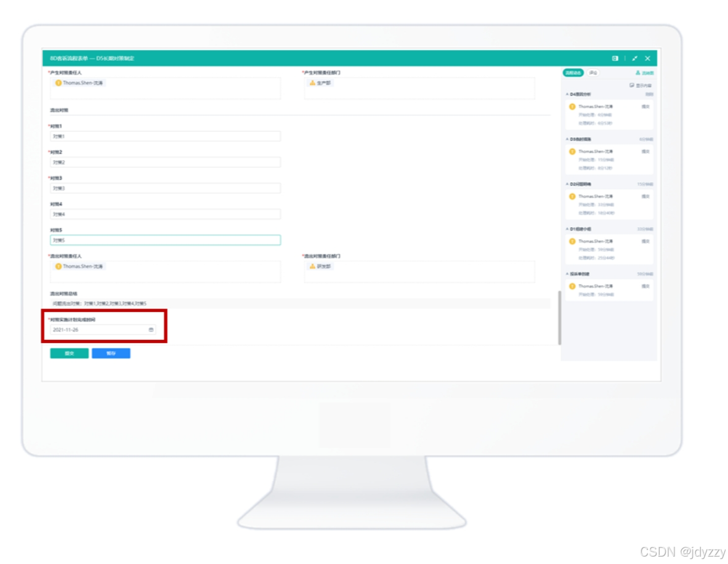
Task: Click the avatar in the D1 process card
Action: [x=572, y=241]
